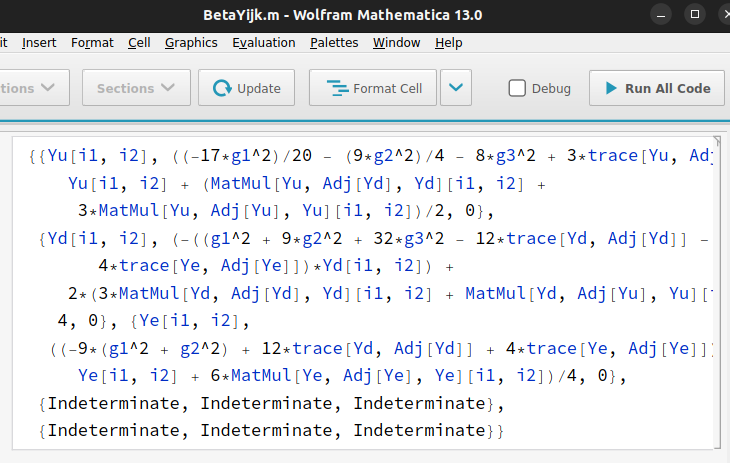
Task: Run All Code in the package
Action: pyautogui.click(x=656, y=88)
